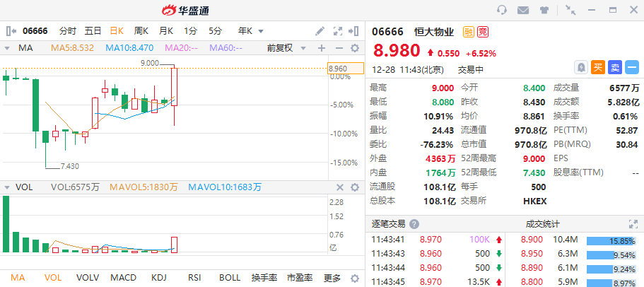
Task: Click the blue 卖 sell button
Action: (x=615, y=67)
